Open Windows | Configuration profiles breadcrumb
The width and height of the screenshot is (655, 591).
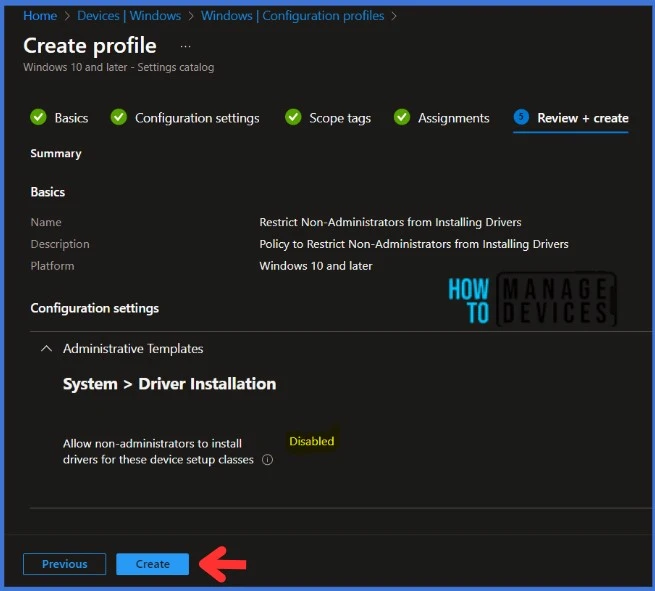tap(292, 15)
